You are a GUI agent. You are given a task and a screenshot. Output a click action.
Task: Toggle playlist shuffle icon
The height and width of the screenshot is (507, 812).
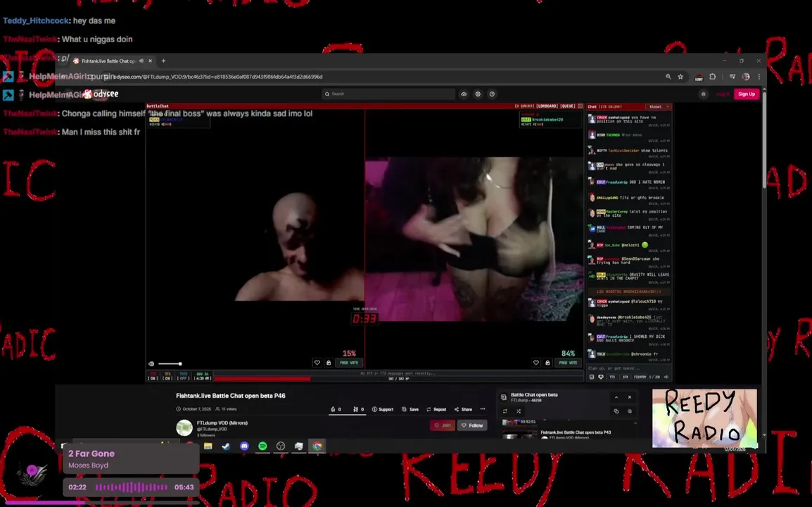519,412
